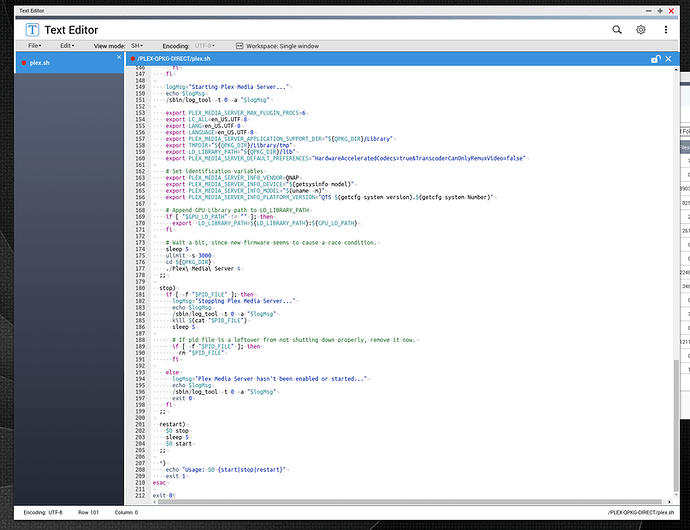
Task: Open the File menu
Action: [x=35, y=45]
